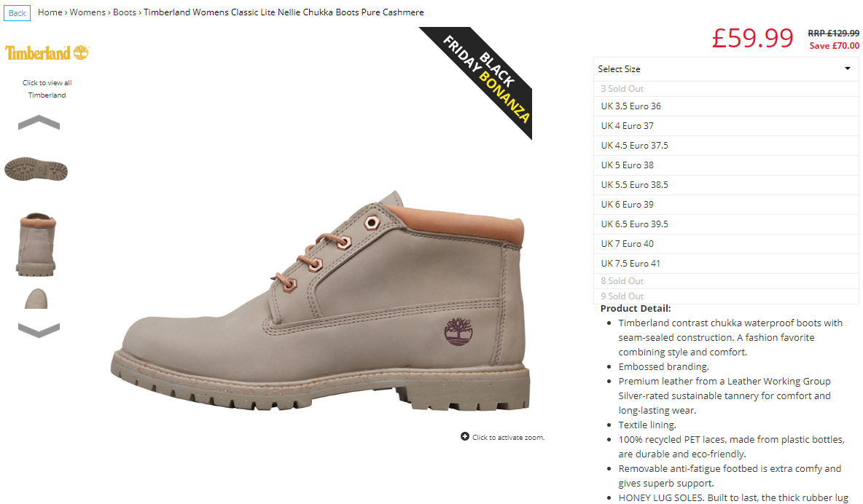View the boot heel thumbnail
This screenshot has height=504, width=863.
[x=36, y=244]
